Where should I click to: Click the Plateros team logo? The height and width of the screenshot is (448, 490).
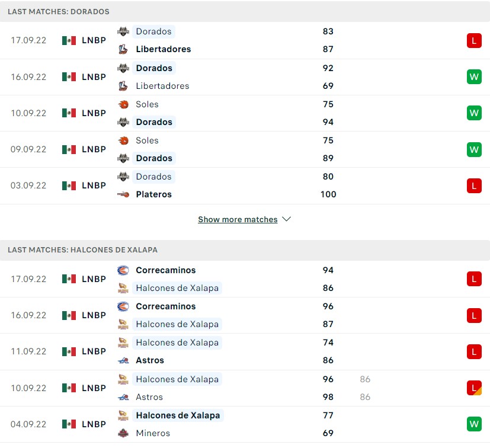(x=123, y=194)
